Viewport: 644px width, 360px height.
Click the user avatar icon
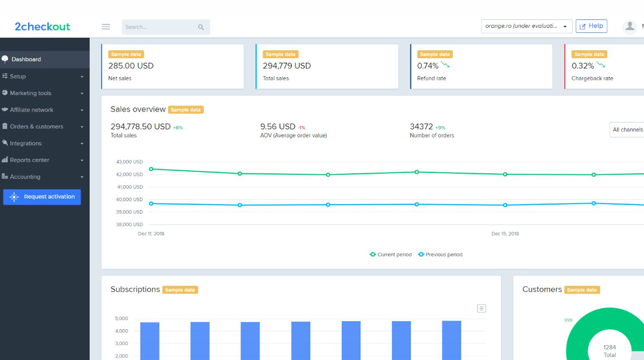tap(630, 26)
